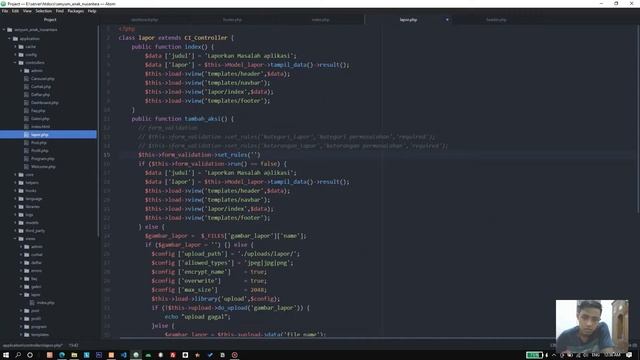The width and height of the screenshot is (640, 360).
Task: Open Contak.php file icon in tree
Action: click(x=27, y=87)
